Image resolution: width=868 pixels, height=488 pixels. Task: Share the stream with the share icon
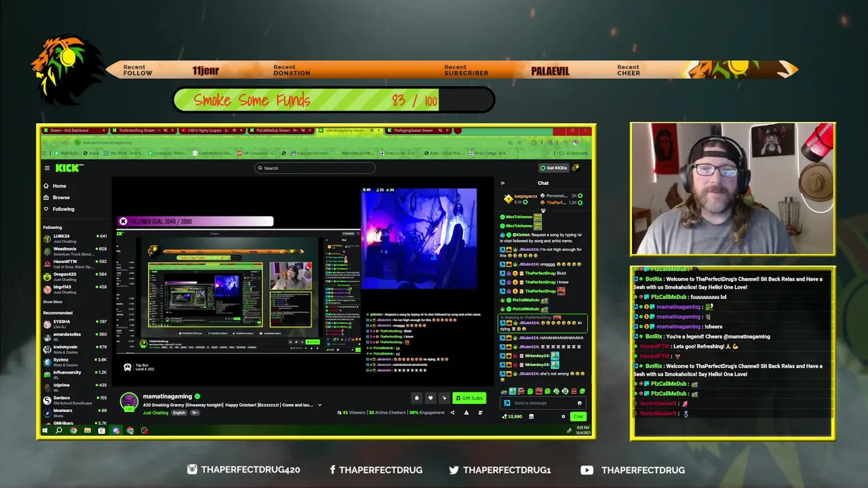(x=452, y=412)
